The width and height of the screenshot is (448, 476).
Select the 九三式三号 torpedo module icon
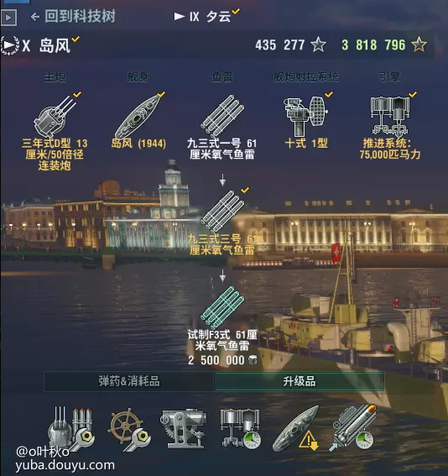click(x=222, y=212)
